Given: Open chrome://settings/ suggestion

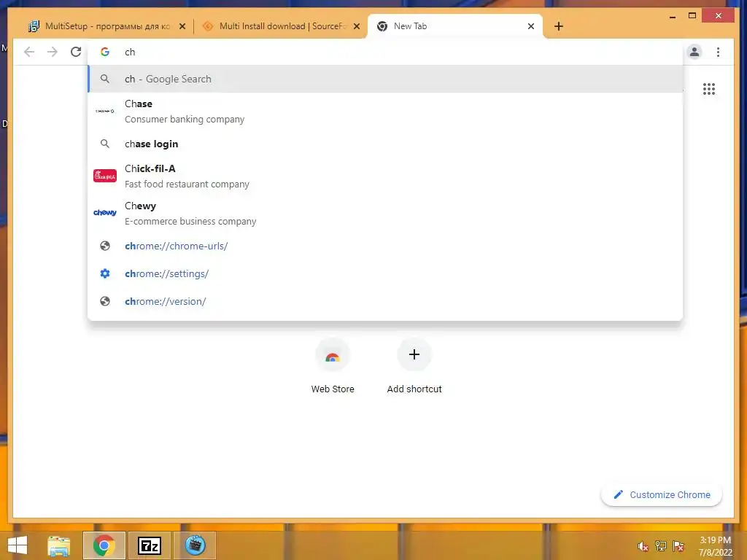Looking at the screenshot, I should [x=385, y=274].
